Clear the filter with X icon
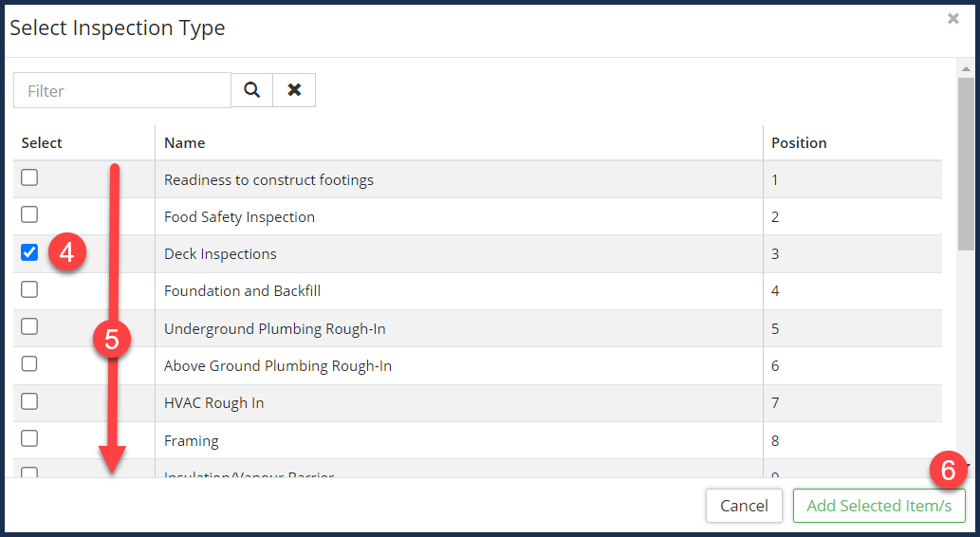Viewport: 980px width, 537px height. 294,90
